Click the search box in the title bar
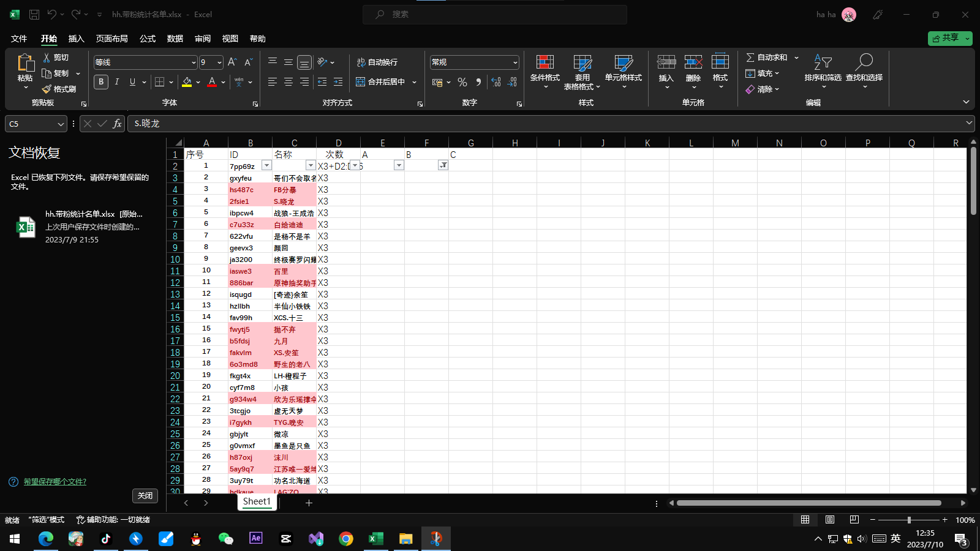 coord(495,14)
